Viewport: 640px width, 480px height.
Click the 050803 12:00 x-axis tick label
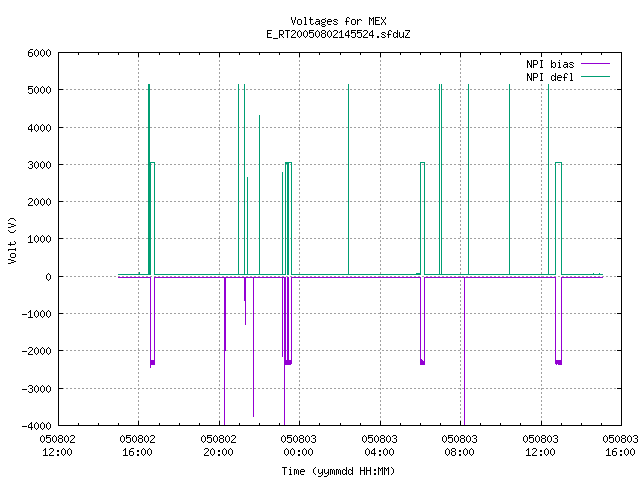[540, 445]
